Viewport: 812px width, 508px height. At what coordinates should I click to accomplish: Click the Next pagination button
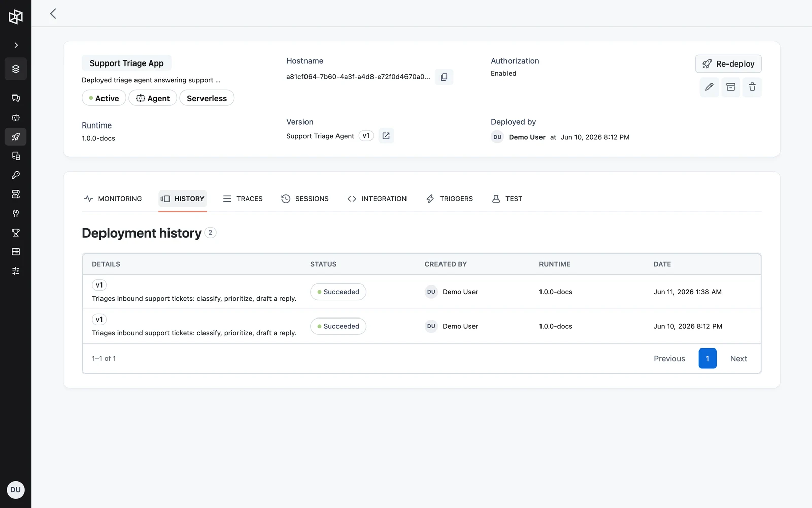[x=738, y=359]
